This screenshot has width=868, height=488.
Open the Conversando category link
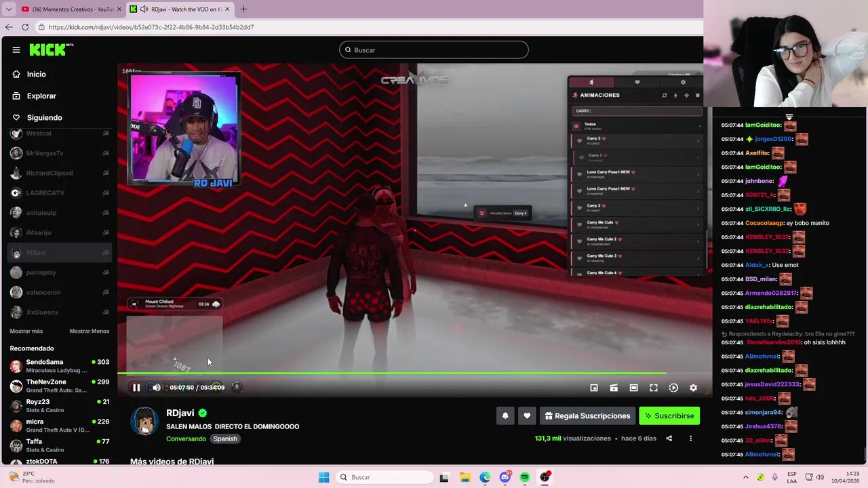186,439
